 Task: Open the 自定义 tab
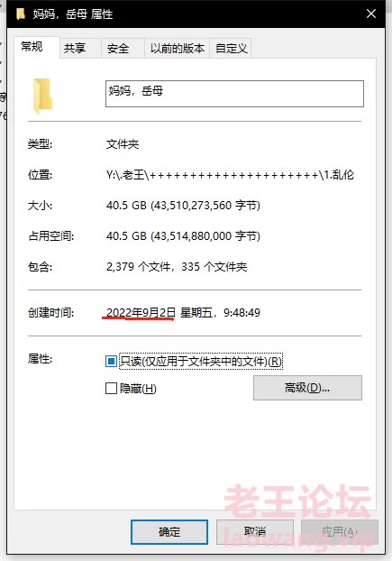tap(231, 48)
